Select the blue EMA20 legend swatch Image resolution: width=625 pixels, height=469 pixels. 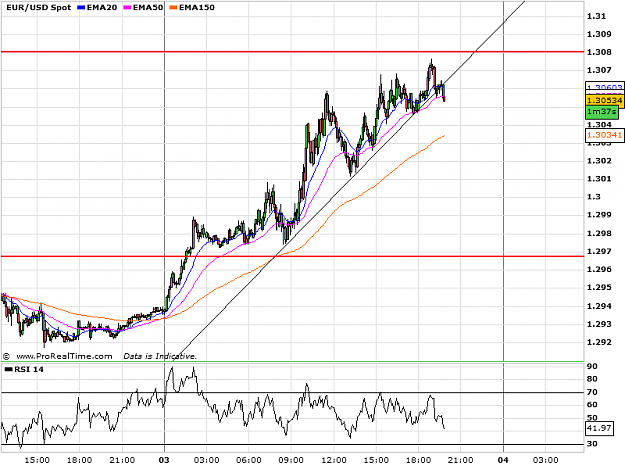[82, 8]
